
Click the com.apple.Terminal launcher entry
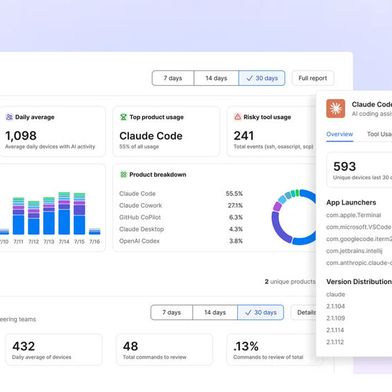(x=353, y=215)
